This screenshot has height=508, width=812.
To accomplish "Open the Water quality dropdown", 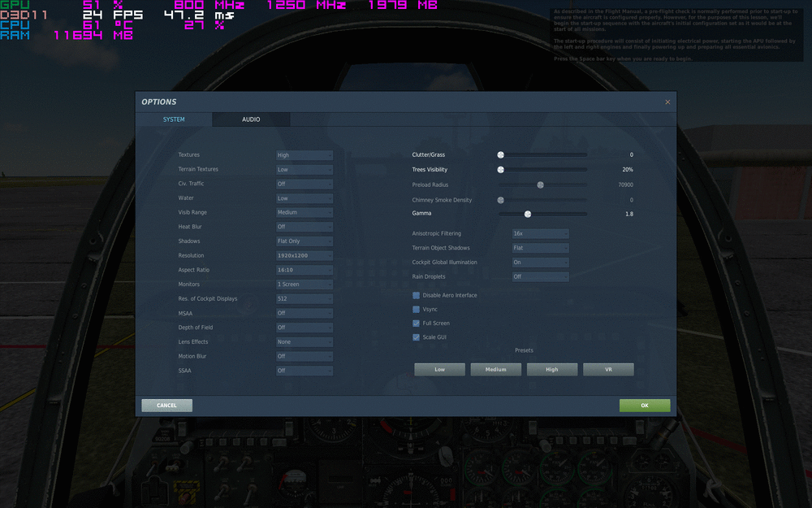I will tap(304, 198).
